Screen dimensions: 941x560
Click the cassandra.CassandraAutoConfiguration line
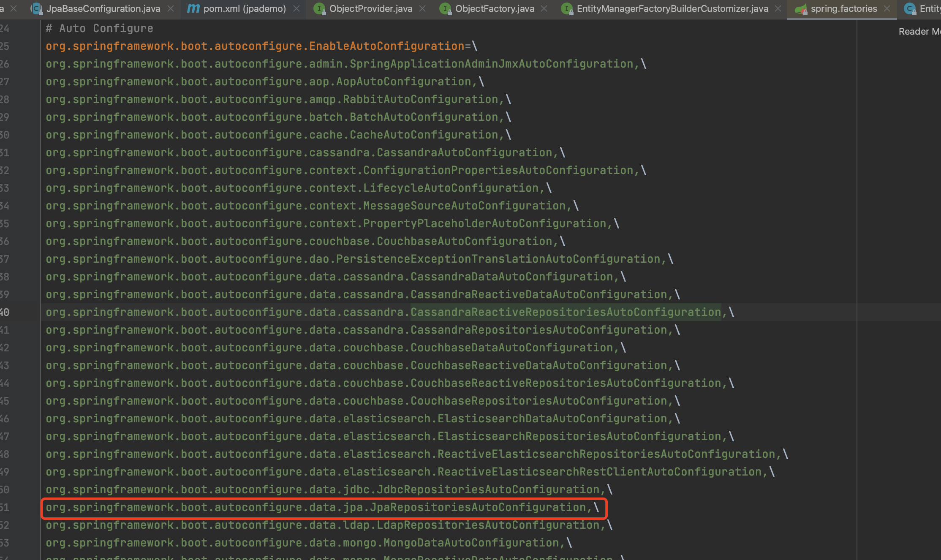(305, 152)
